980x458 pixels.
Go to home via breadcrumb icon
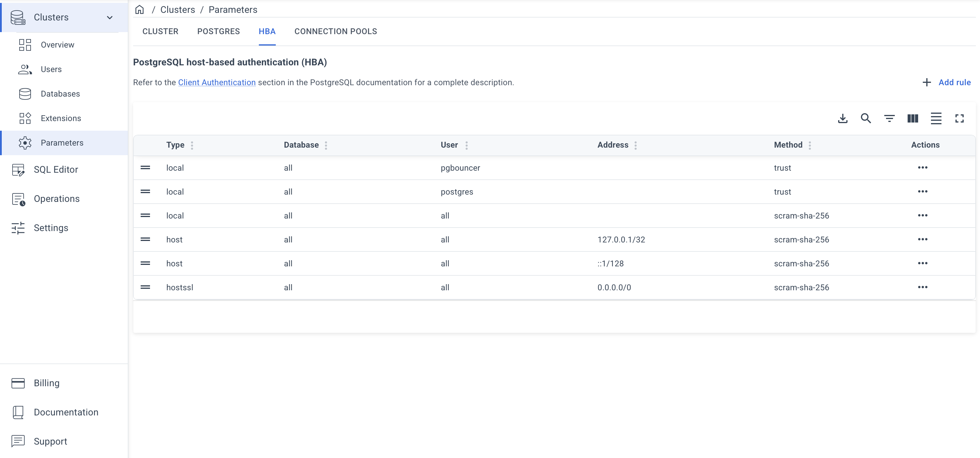tap(139, 10)
